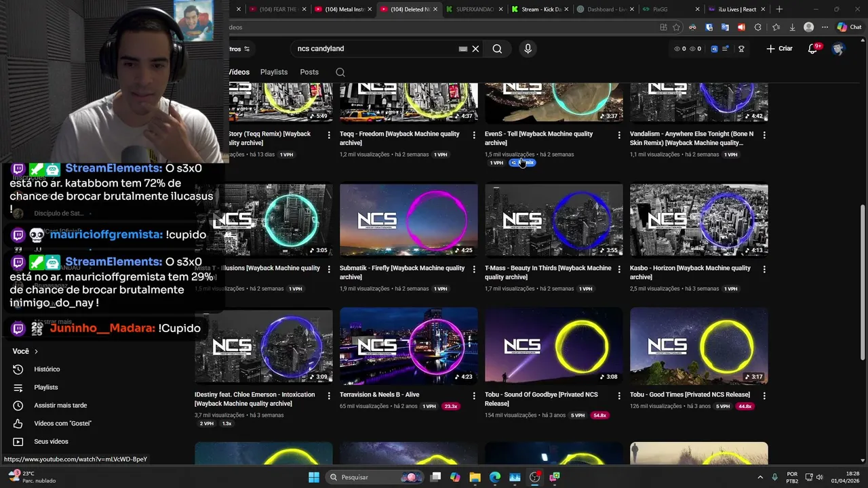
Task: Click the YouTube search magnifier button
Action: pos(497,49)
